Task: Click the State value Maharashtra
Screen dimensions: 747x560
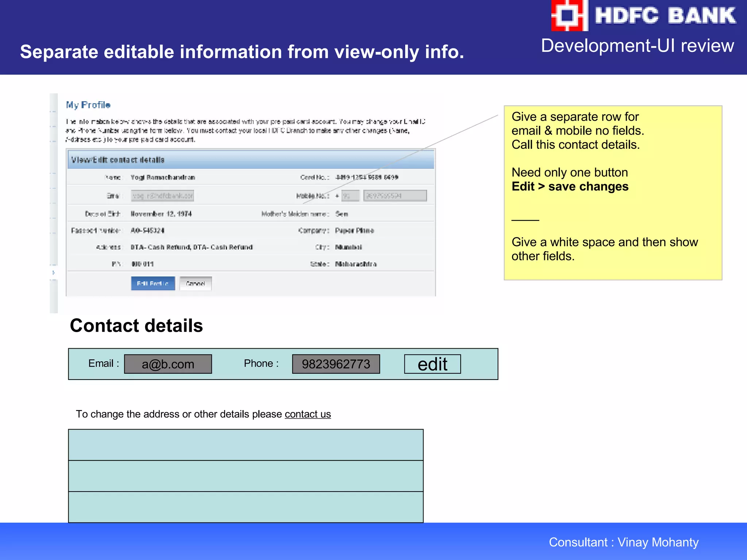Action: tap(356, 264)
